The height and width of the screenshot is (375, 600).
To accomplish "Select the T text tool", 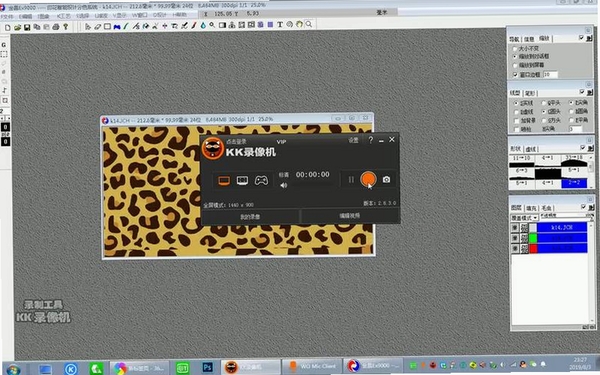I will tap(280, 24).
